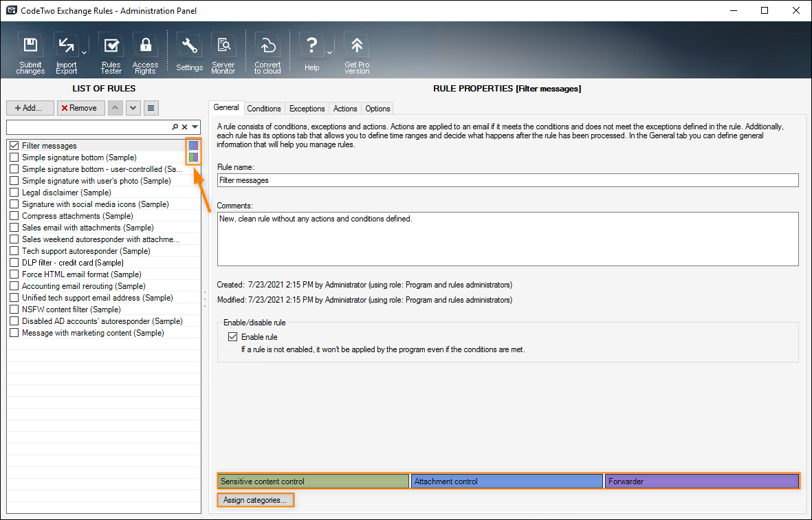Click into the Comments text area
Viewport: 812px width, 520px height.
coord(508,239)
